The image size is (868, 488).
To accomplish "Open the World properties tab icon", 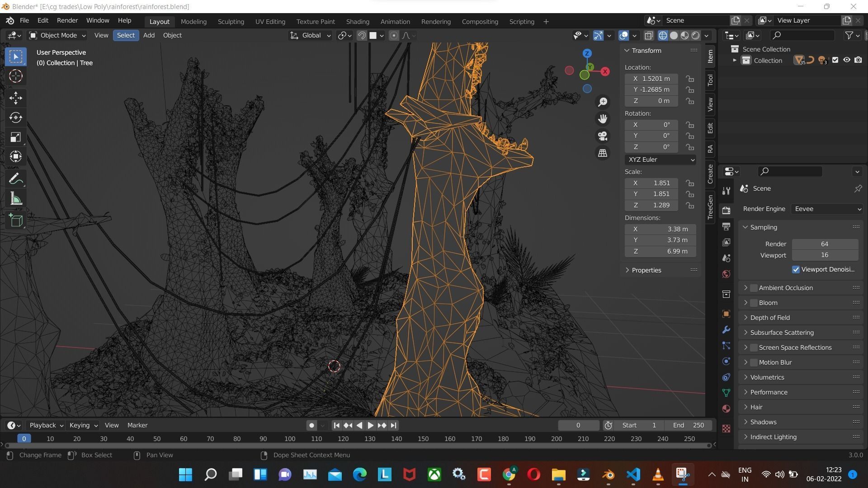I will click(726, 274).
